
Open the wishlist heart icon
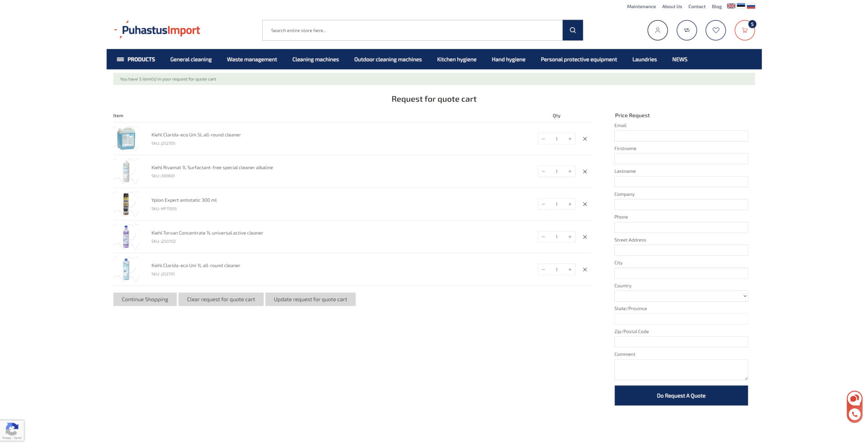click(x=715, y=30)
